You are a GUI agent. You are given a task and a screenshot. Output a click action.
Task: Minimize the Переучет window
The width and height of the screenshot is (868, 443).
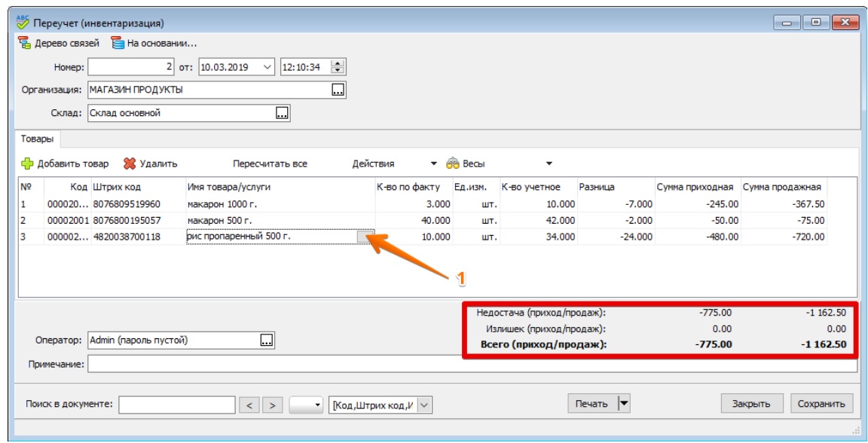click(787, 23)
